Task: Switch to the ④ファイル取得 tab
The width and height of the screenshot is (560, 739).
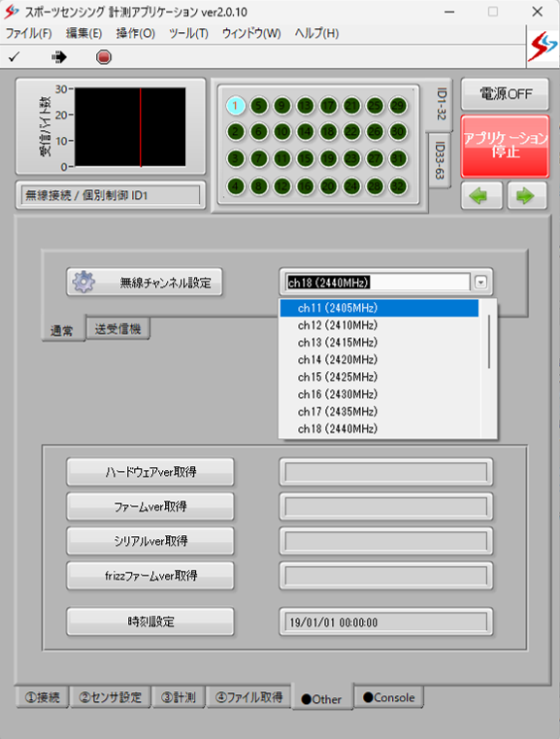Action: [248, 697]
